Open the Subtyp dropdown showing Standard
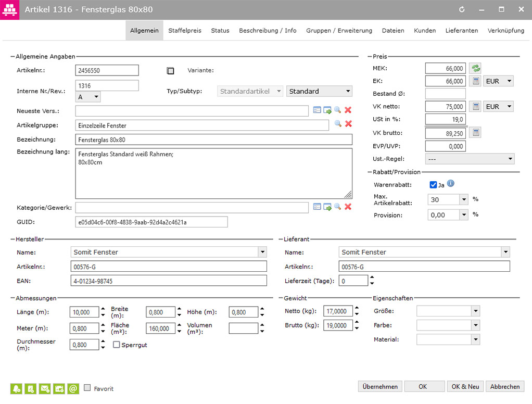The image size is (532, 404). (x=319, y=91)
